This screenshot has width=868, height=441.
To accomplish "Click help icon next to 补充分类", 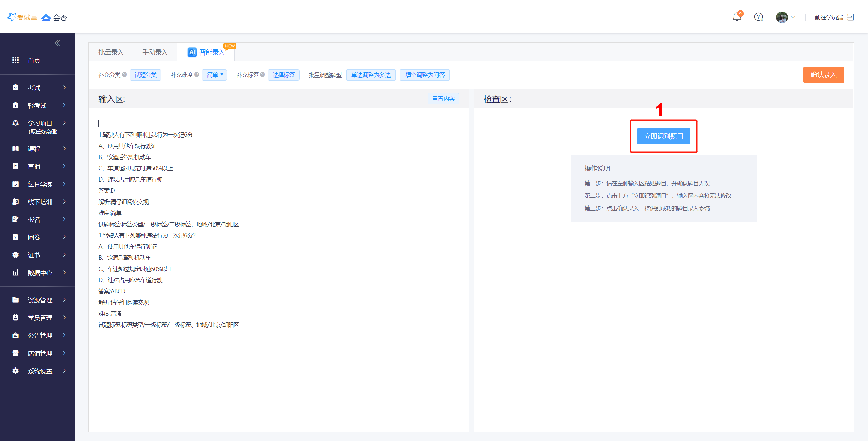I will click(124, 75).
